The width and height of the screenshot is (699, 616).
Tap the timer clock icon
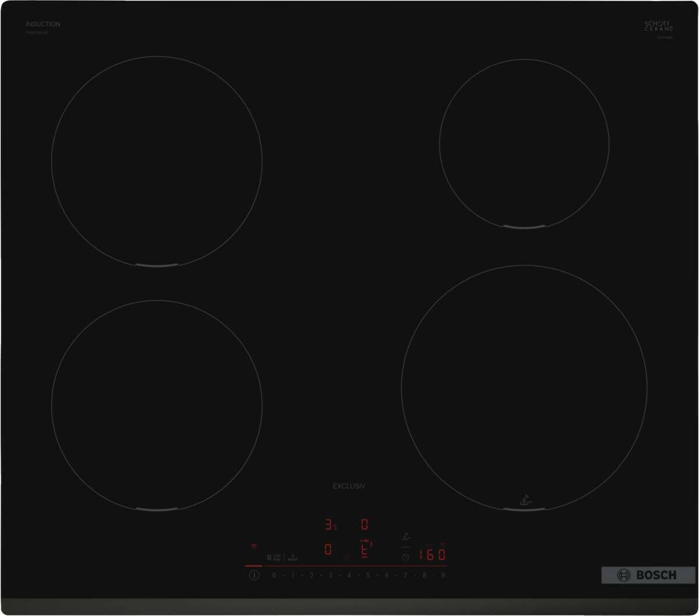(405, 557)
